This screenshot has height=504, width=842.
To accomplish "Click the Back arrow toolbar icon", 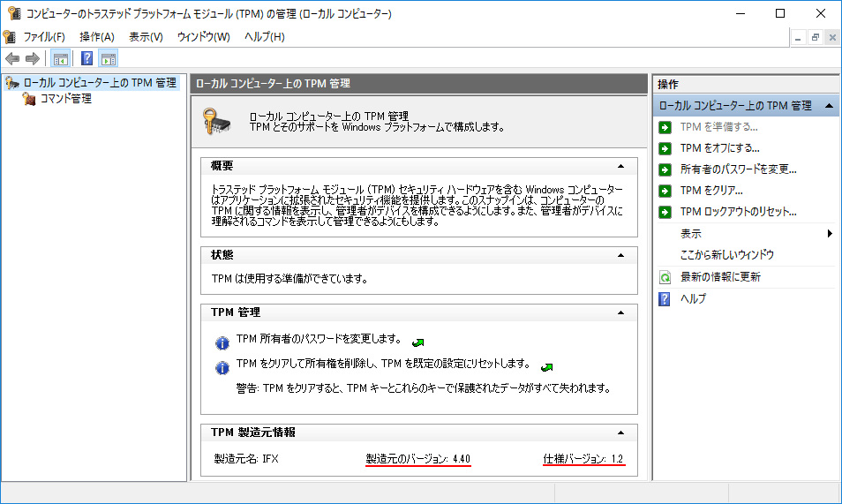I will [12, 58].
